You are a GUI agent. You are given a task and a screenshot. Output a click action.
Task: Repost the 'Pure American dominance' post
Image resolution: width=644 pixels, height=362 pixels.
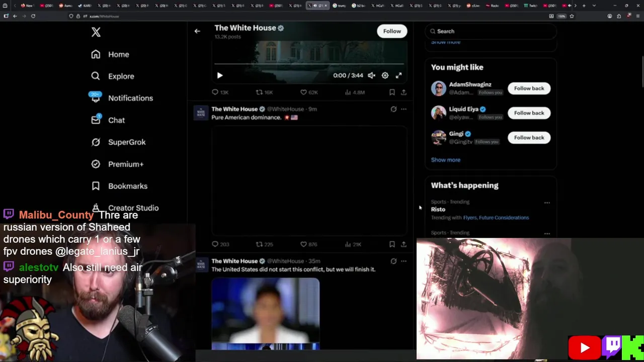(x=264, y=244)
